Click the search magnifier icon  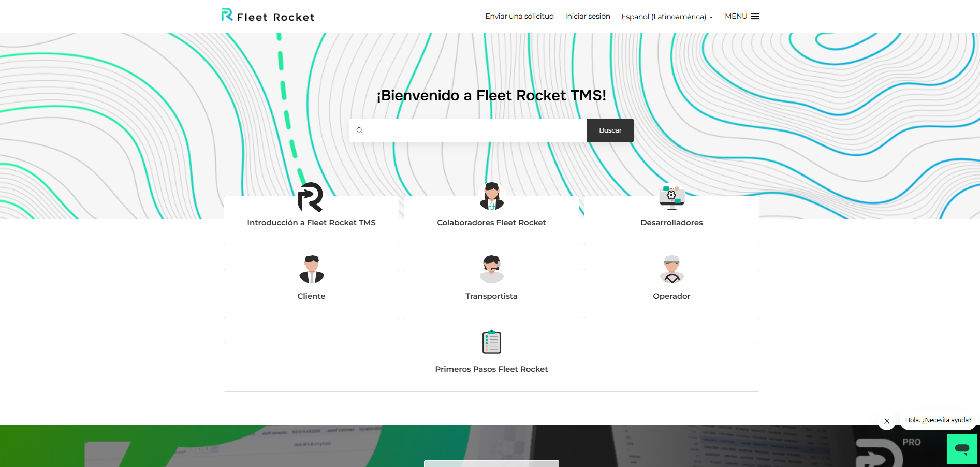360,130
